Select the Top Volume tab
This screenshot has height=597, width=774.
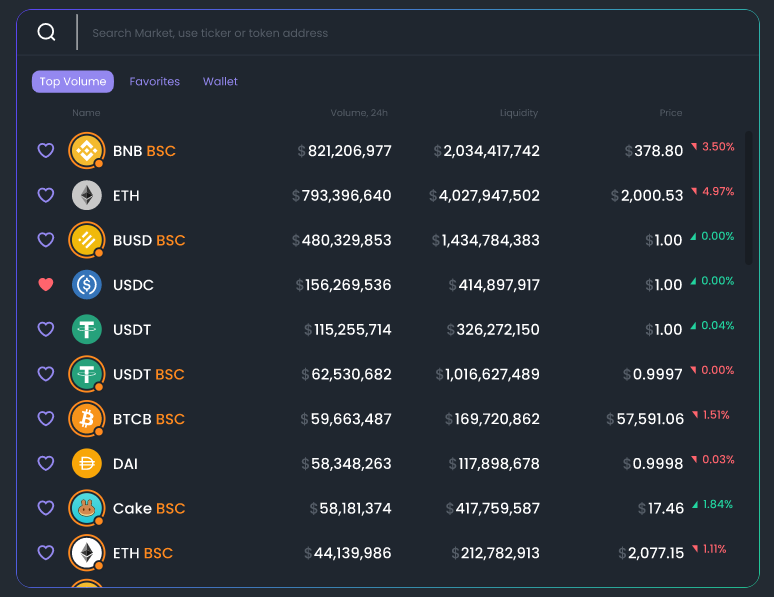tap(73, 81)
